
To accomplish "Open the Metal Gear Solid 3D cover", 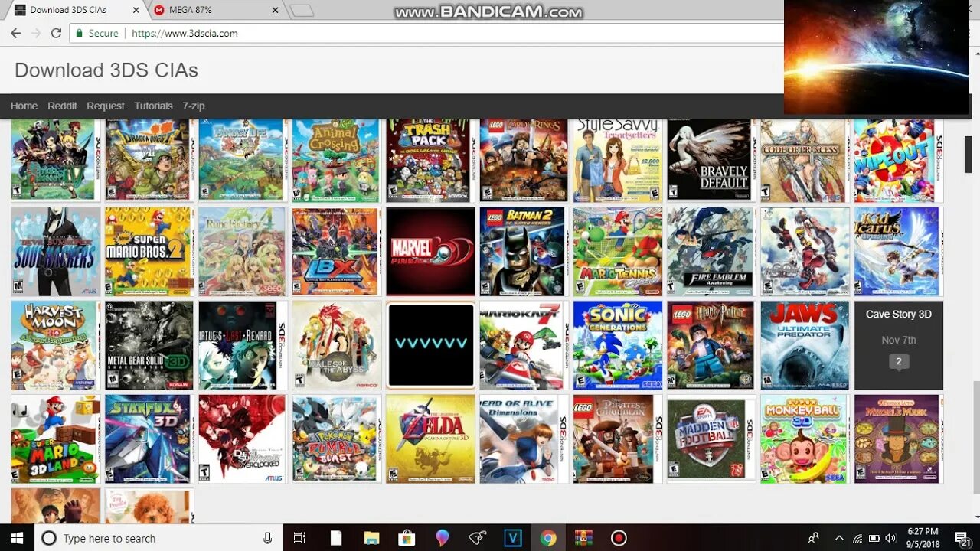I will pos(149,345).
